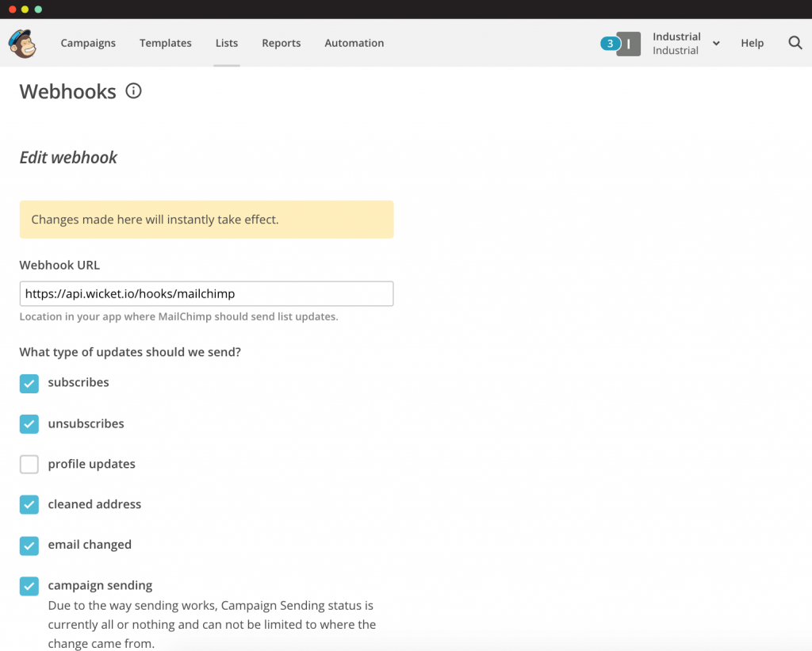Click the Webhooks page heading
The height and width of the screenshot is (651, 812).
(x=68, y=92)
